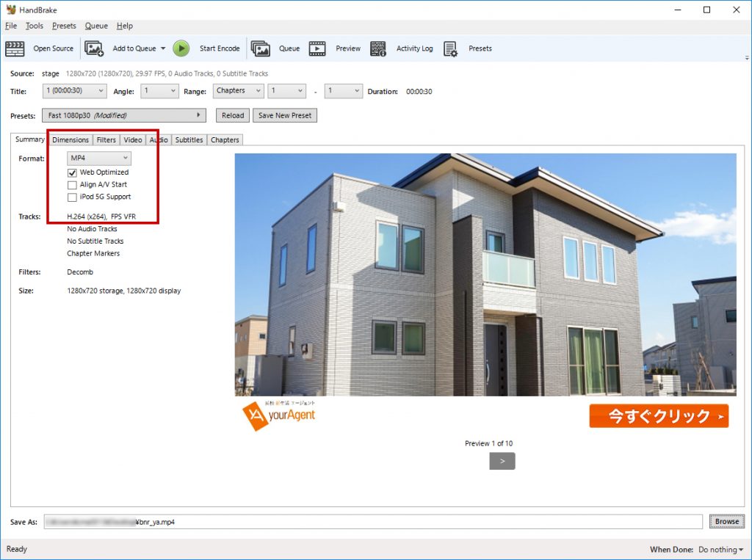Click the Open Source film clapper icon

15,48
